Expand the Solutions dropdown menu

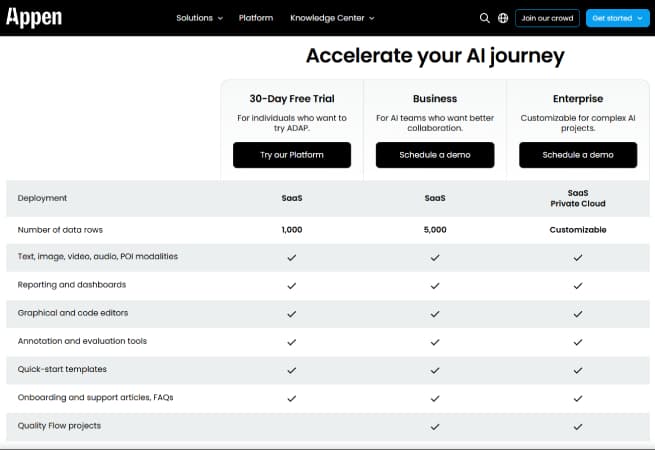click(x=199, y=18)
